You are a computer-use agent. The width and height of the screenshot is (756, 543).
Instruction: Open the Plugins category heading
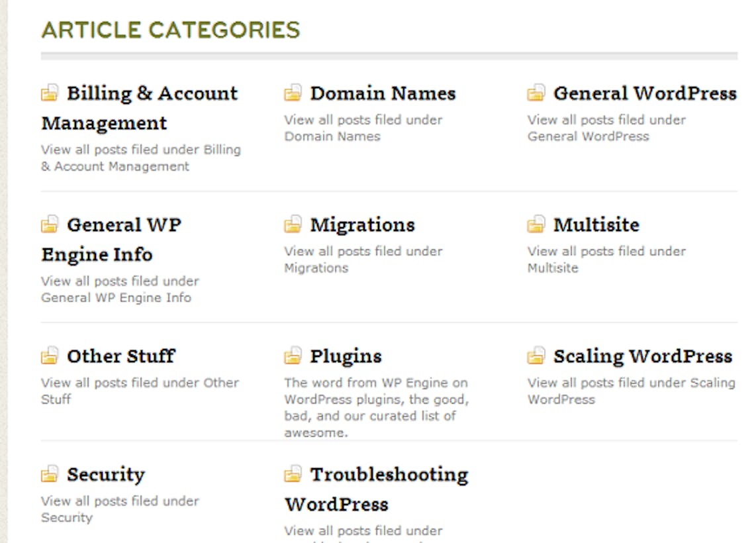346,357
